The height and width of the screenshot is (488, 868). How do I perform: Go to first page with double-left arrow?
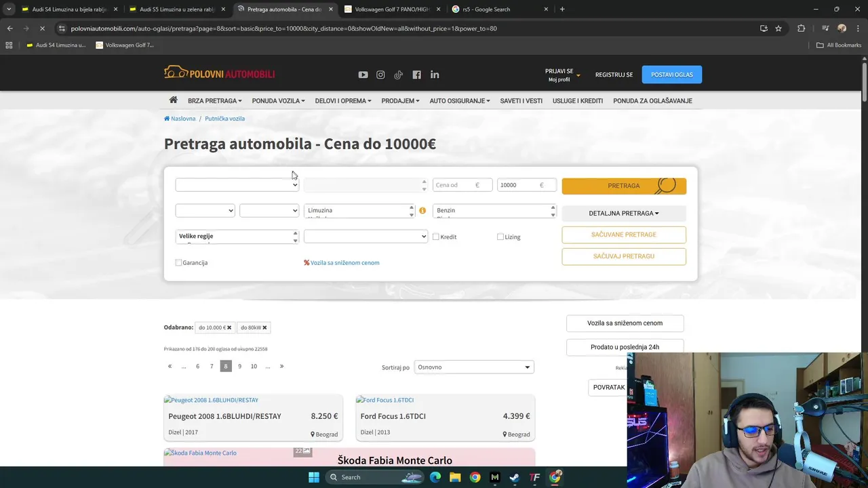[170, 366]
